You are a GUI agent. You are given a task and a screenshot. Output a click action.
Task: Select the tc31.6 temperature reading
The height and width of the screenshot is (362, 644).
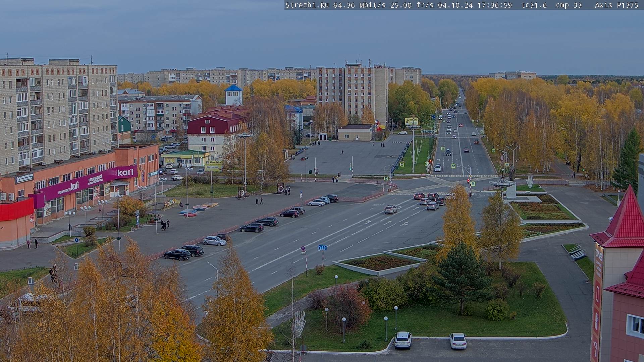click(534, 5)
